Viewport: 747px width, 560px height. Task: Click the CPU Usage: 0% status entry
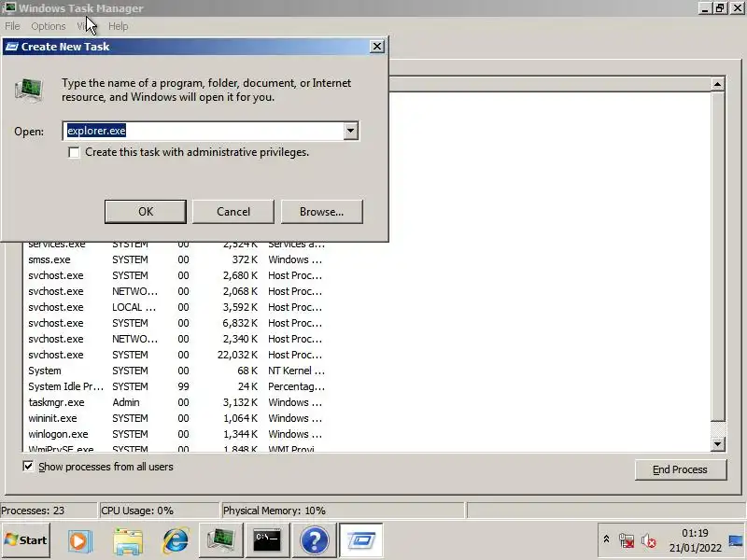159,511
